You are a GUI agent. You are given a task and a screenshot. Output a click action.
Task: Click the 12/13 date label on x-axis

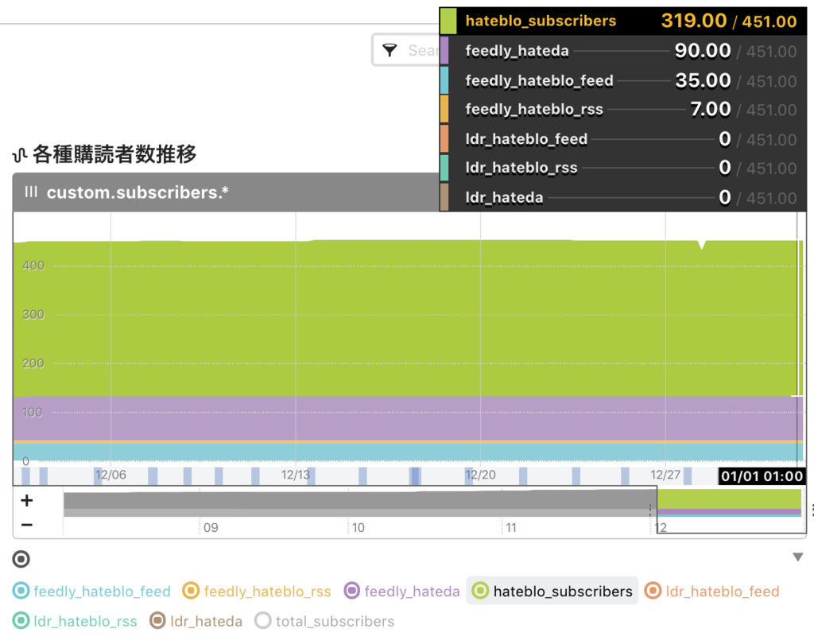pos(296,475)
